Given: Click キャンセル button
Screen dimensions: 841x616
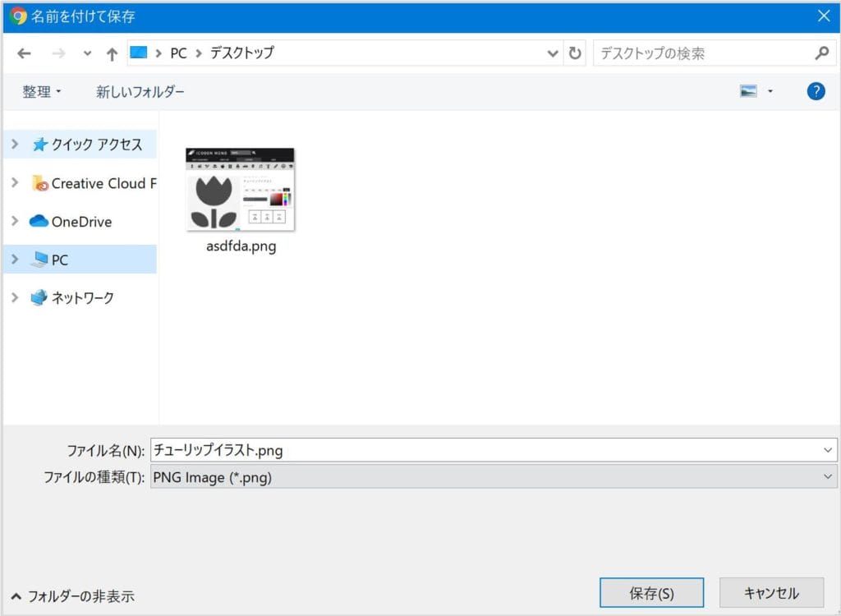Looking at the screenshot, I should [770, 592].
